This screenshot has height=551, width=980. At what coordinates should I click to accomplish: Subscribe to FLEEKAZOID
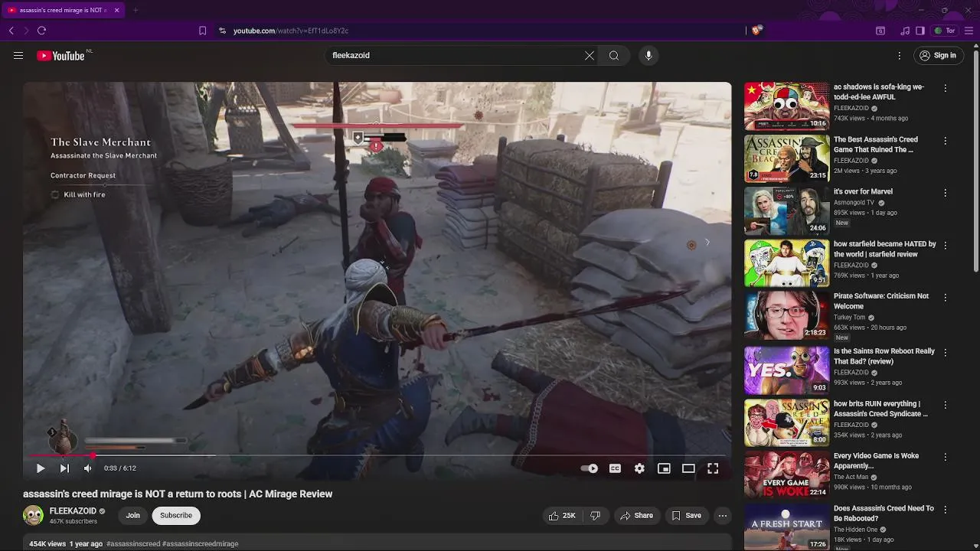176,516
